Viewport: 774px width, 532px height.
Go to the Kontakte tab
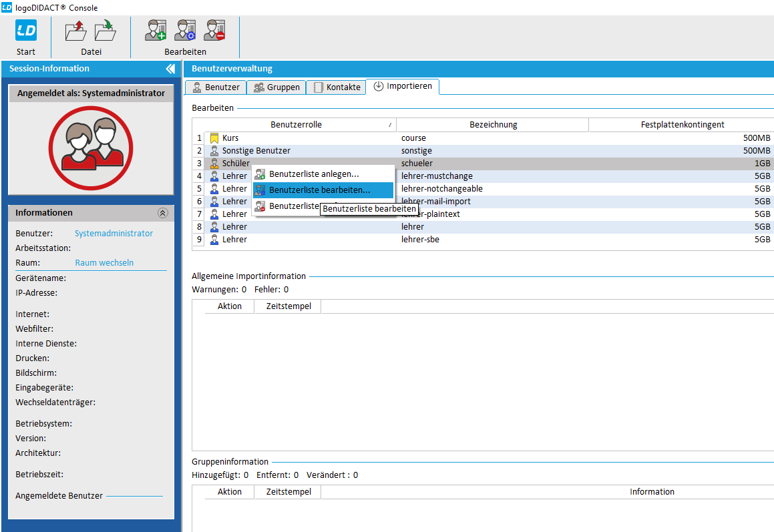337,87
